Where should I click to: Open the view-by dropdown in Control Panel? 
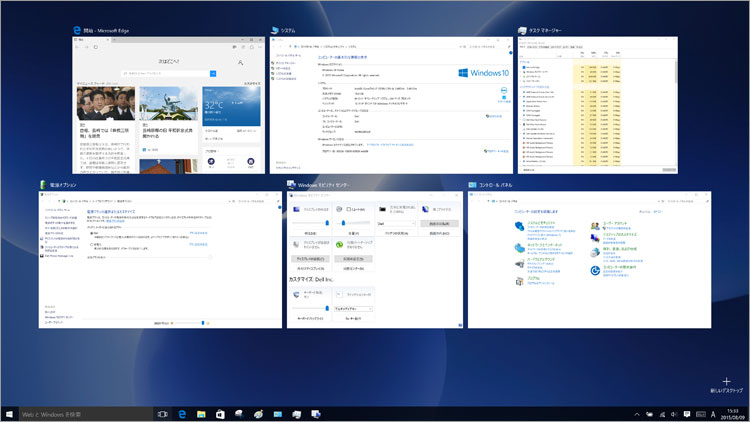coord(658,211)
